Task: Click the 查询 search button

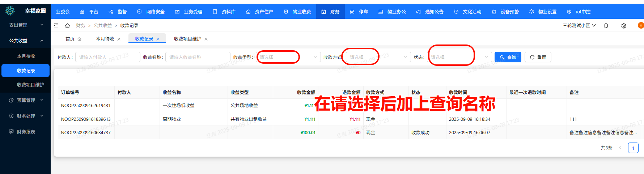Action: (x=508, y=57)
